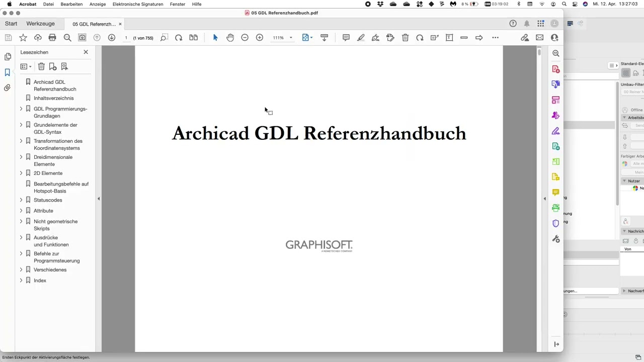Select the add text box tool
The width and height of the screenshot is (644, 362).
(x=449, y=38)
